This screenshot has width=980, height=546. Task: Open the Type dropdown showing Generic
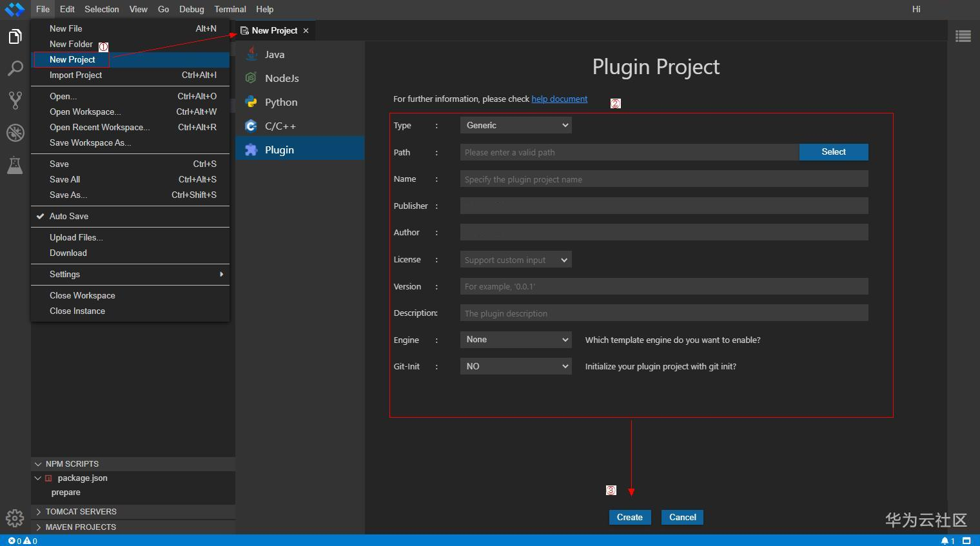coord(516,125)
